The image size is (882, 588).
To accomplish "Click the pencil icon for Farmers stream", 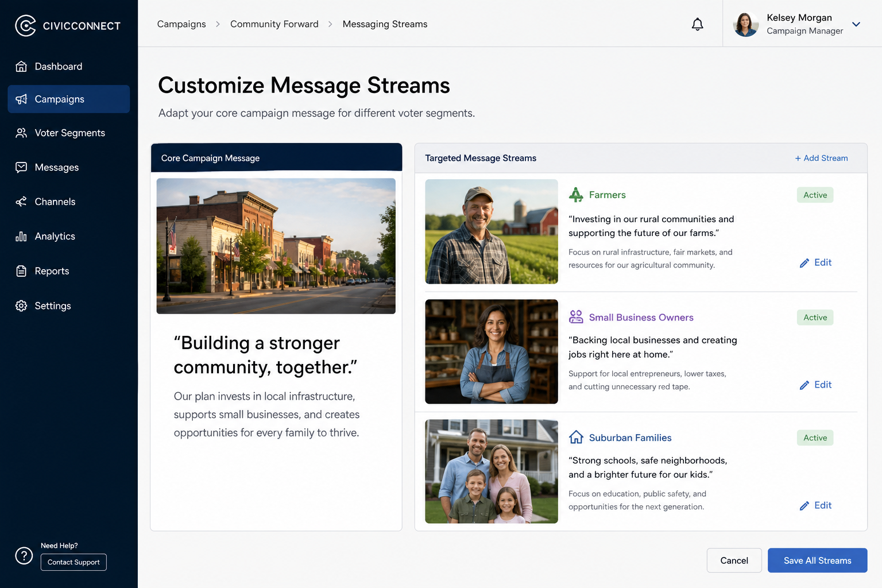I will (804, 263).
